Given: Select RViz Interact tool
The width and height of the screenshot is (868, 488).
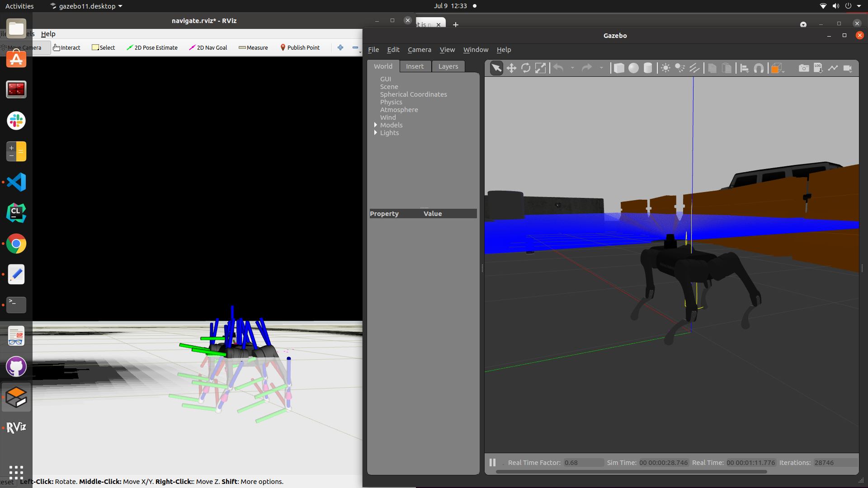Looking at the screenshot, I should [x=66, y=47].
